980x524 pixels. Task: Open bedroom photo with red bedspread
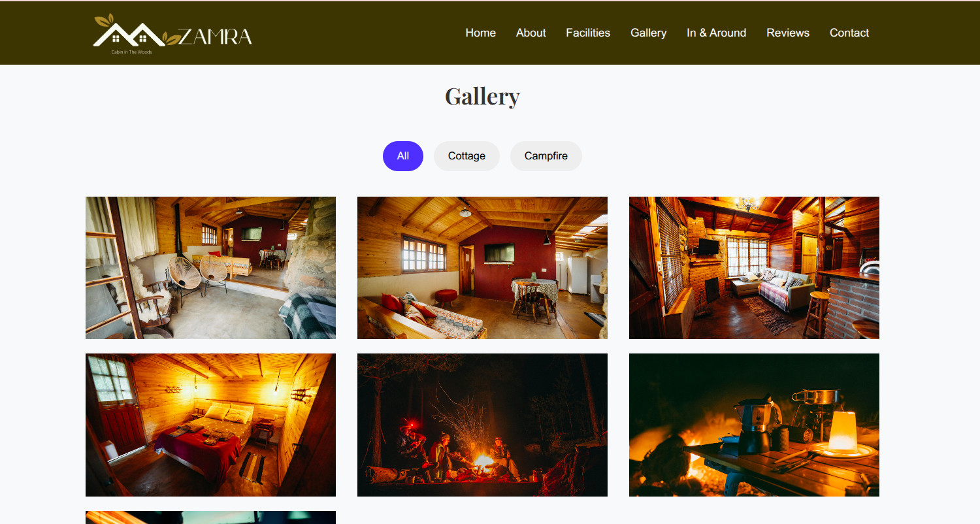[x=210, y=425]
